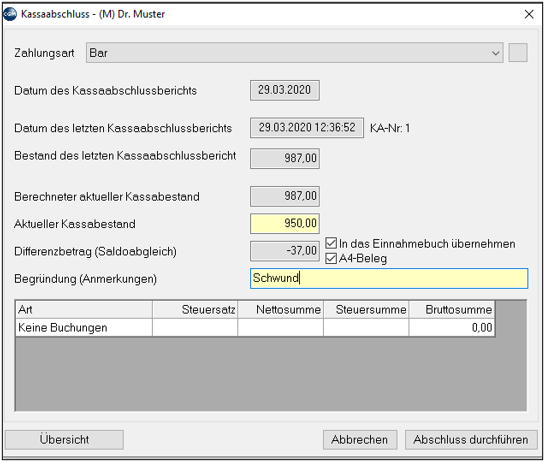545x462 pixels.
Task: Click Abschluss durchführen button
Action: coord(471,440)
